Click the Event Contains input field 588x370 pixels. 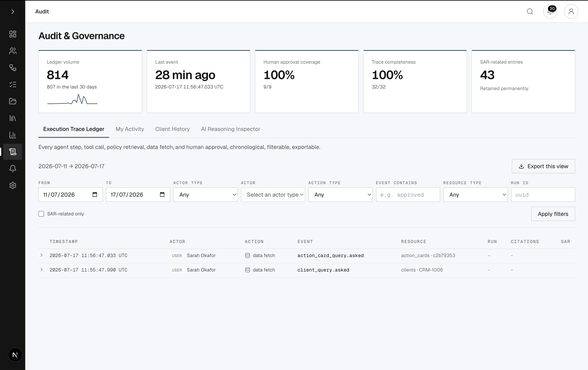pyautogui.click(x=408, y=195)
